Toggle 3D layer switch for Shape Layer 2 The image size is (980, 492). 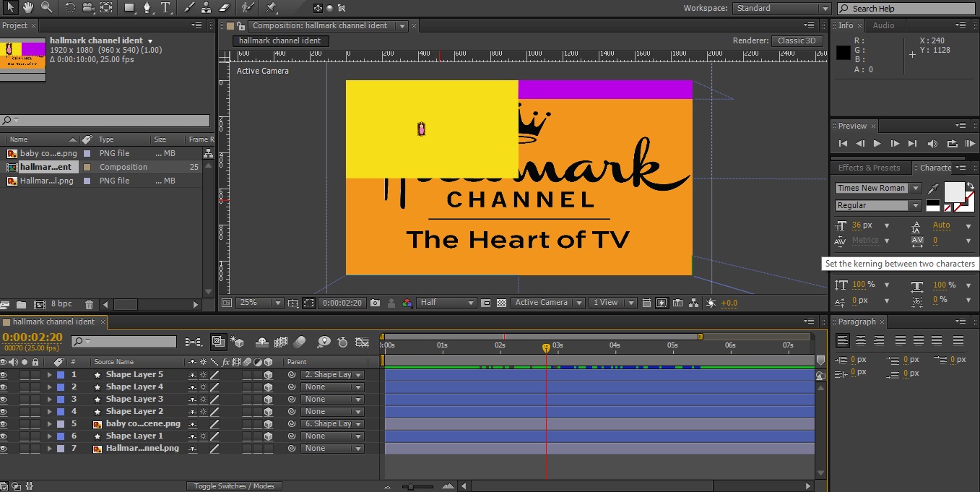268,412
